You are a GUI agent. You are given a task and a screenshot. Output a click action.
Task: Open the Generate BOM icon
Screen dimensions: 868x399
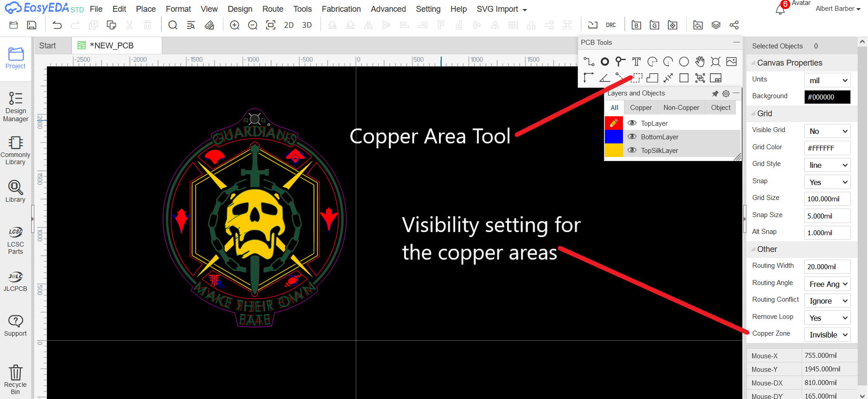pyautogui.click(x=637, y=25)
